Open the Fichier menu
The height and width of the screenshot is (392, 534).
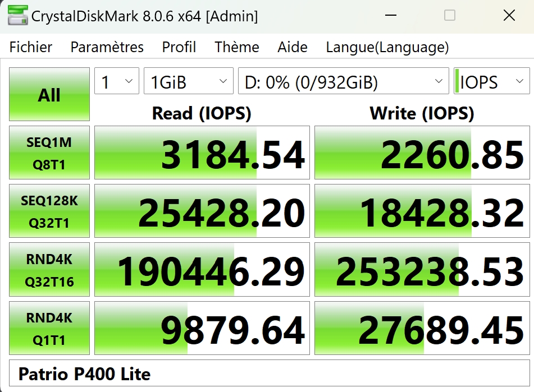31,47
